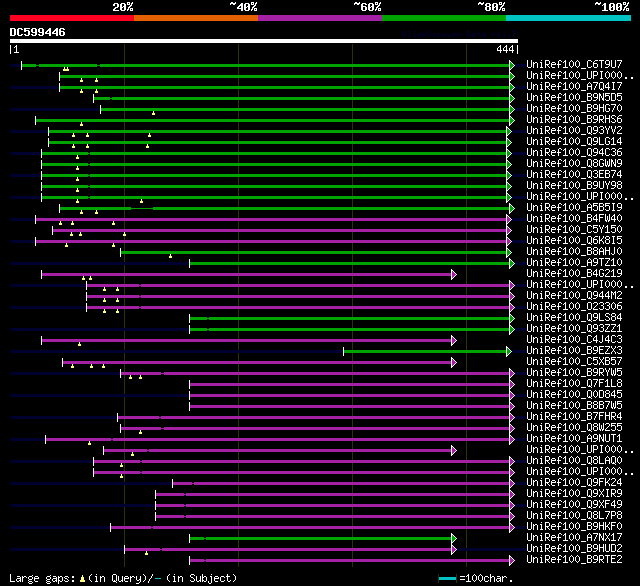The width and height of the screenshot is (640, 586).
Task: Click the green arrowhead ending the UniRef100_C6T9U7 alignment
Action: (512, 65)
